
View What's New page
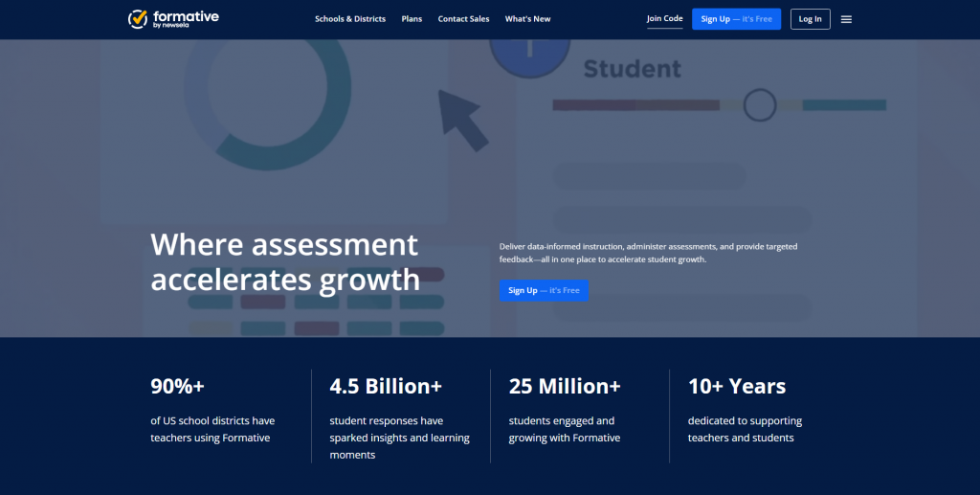click(x=527, y=19)
